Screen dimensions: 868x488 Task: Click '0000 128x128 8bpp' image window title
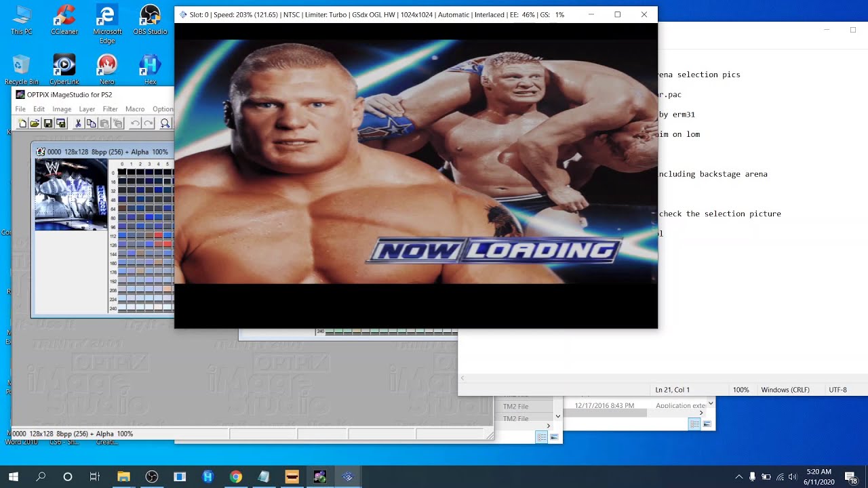coord(107,152)
